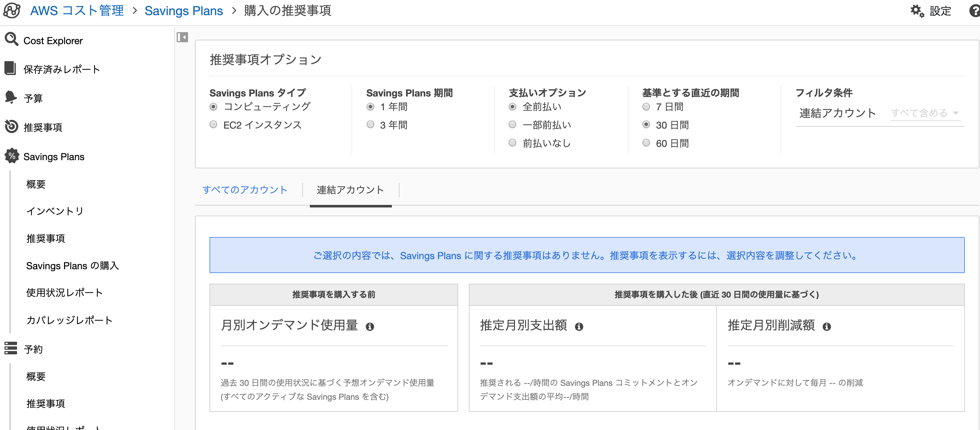Click the 推奨事項を購入した後 column header
This screenshot has height=430, width=980.
tap(716, 294)
